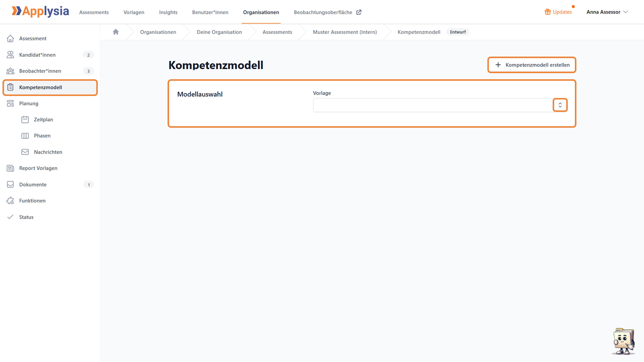The height and width of the screenshot is (362, 644).
Task: Click the Beobachter*innen count badge 3
Action: click(x=89, y=71)
